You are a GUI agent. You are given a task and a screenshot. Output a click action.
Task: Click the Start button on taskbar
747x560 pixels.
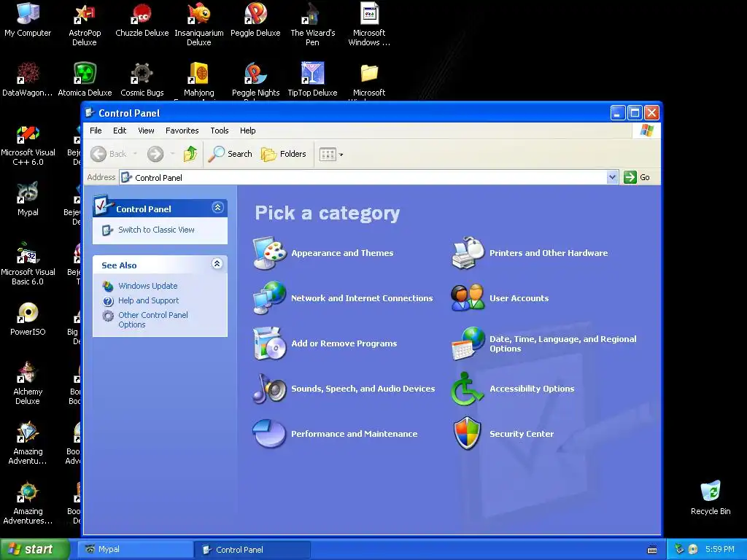pyautogui.click(x=34, y=549)
